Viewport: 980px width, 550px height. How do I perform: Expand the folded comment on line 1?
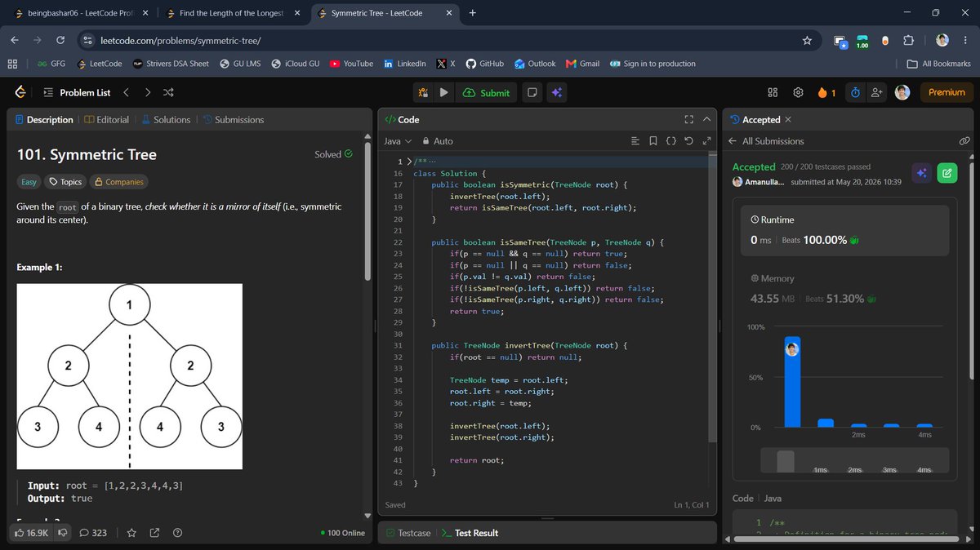[x=410, y=161]
